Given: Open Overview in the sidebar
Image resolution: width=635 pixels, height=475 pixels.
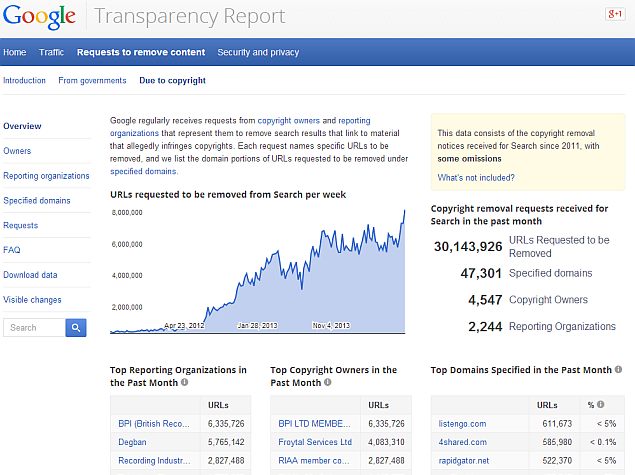Looking at the screenshot, I should (x=22, y=126).
